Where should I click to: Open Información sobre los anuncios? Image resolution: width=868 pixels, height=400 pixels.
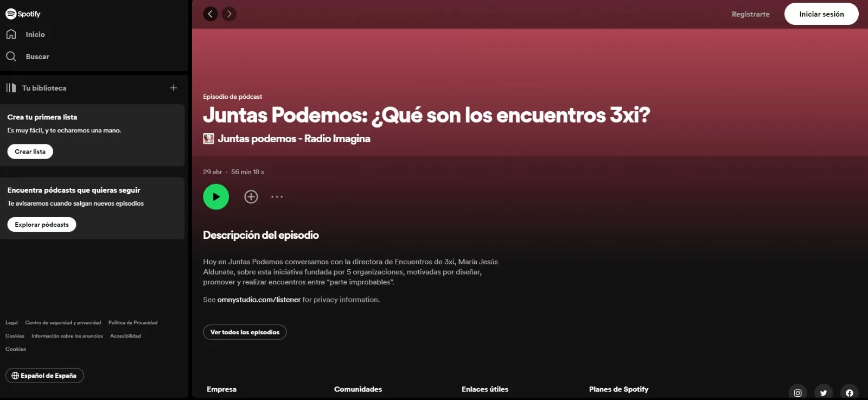click(67, 336)
